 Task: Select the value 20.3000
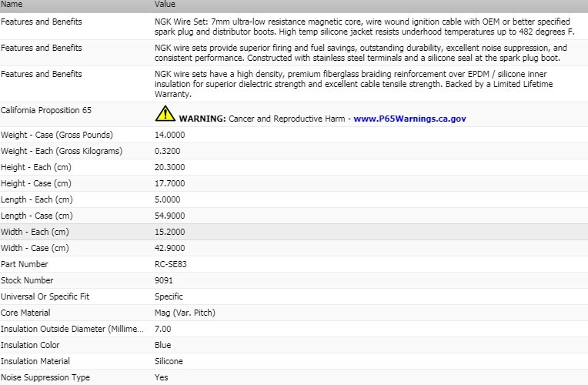[170, 167]
